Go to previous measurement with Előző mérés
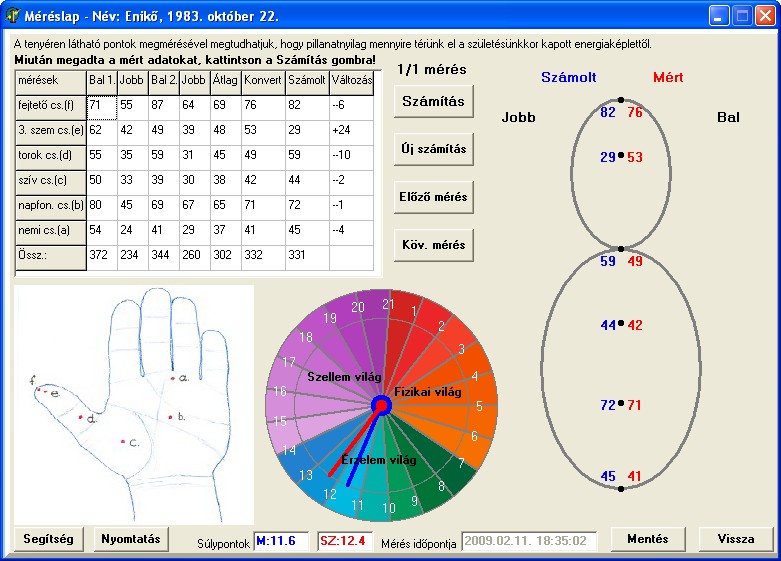781x561 pixels. [433, 197]
